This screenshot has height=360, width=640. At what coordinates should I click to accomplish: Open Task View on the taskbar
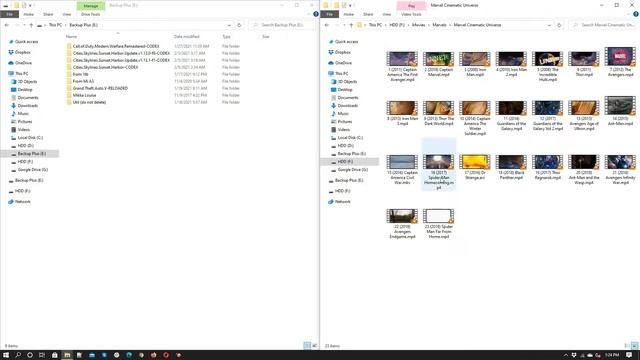[42, 355]
